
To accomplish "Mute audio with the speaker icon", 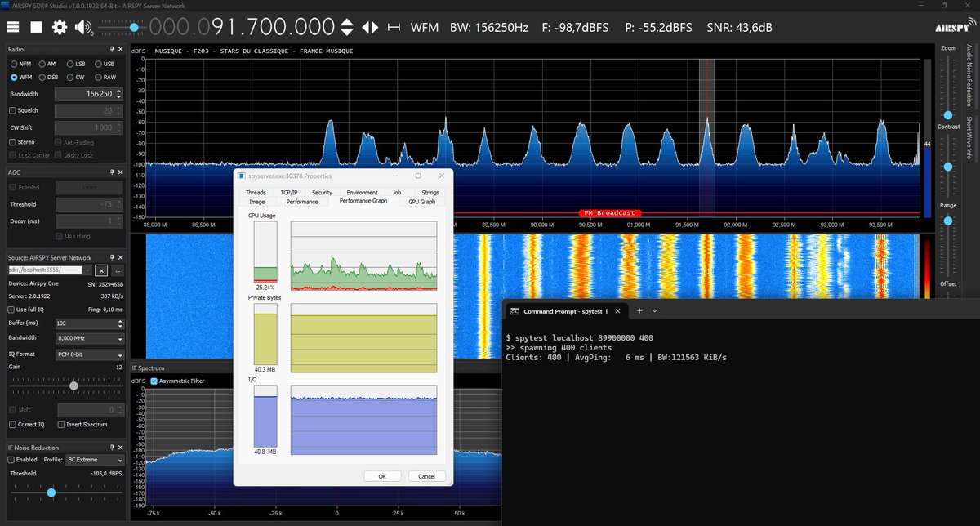I will [x=83, y=27].
